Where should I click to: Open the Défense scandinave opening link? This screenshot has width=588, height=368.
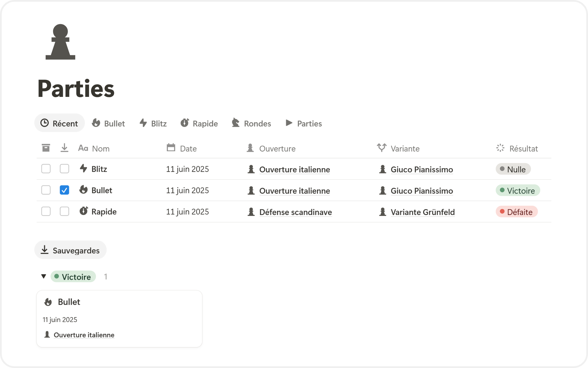pyautogui.click(x=295, y=212)
